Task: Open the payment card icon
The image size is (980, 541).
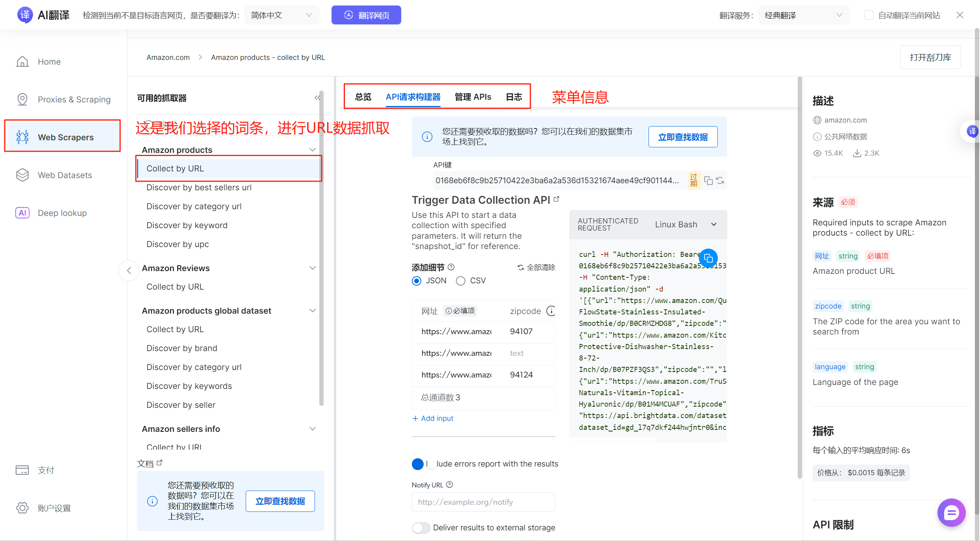Action: pos(22,470)
